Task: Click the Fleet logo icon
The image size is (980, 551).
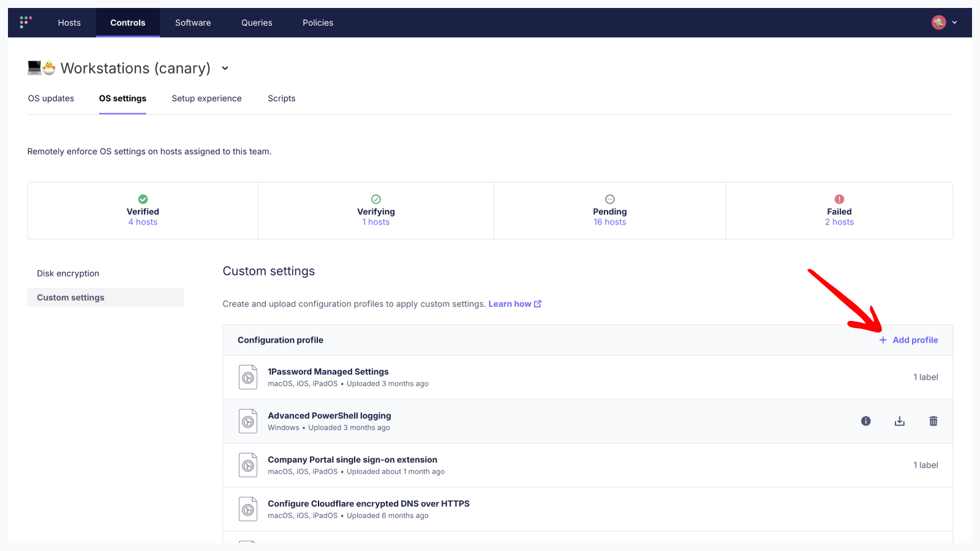Action: click(x=25, y=22)
